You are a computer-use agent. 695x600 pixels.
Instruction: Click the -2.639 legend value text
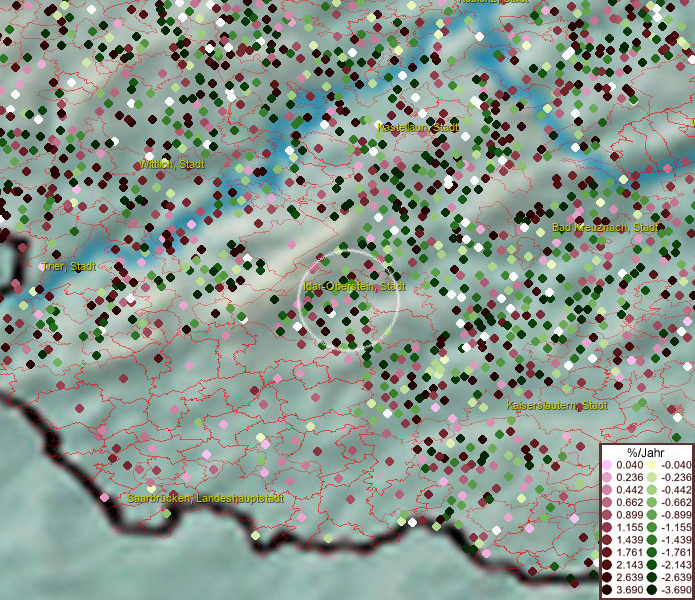pos(676,577)
